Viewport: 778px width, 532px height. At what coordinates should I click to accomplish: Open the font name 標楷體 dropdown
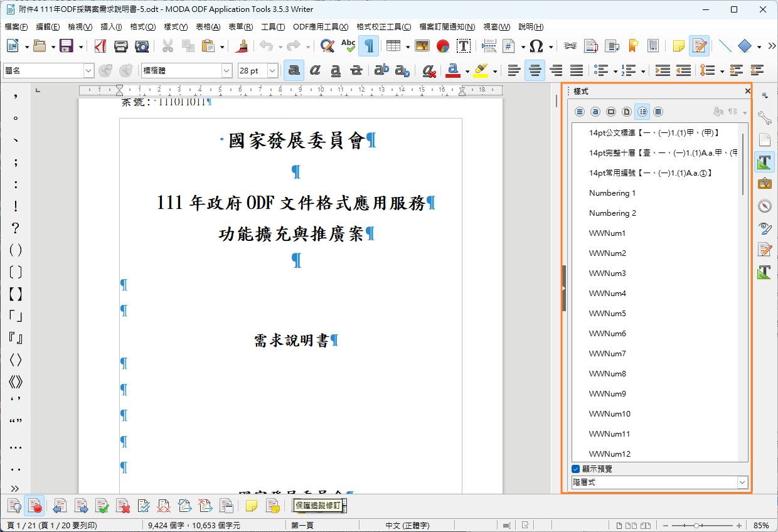click(x=226, y=71)
